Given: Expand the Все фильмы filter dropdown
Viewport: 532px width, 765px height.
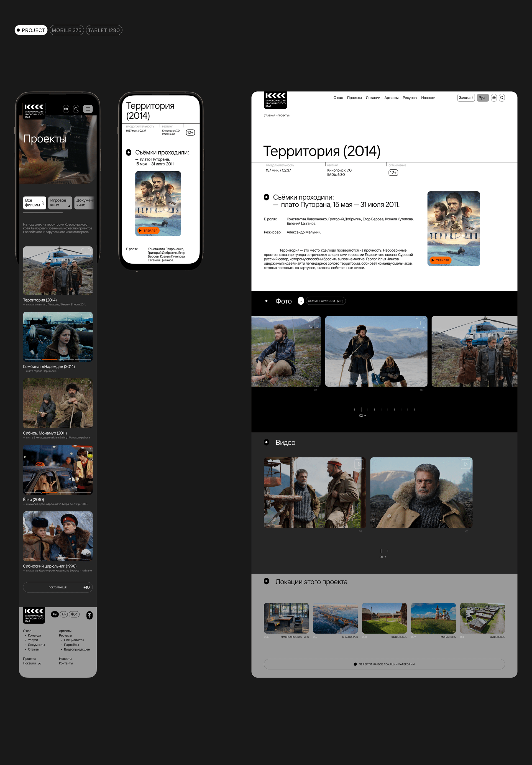Looking at the screenshot, I should click(35, 203).
